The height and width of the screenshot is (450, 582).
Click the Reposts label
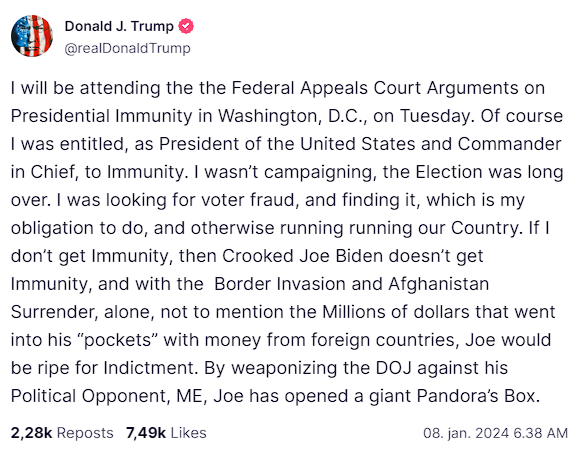pyautogui.click(x=85, y=433)
